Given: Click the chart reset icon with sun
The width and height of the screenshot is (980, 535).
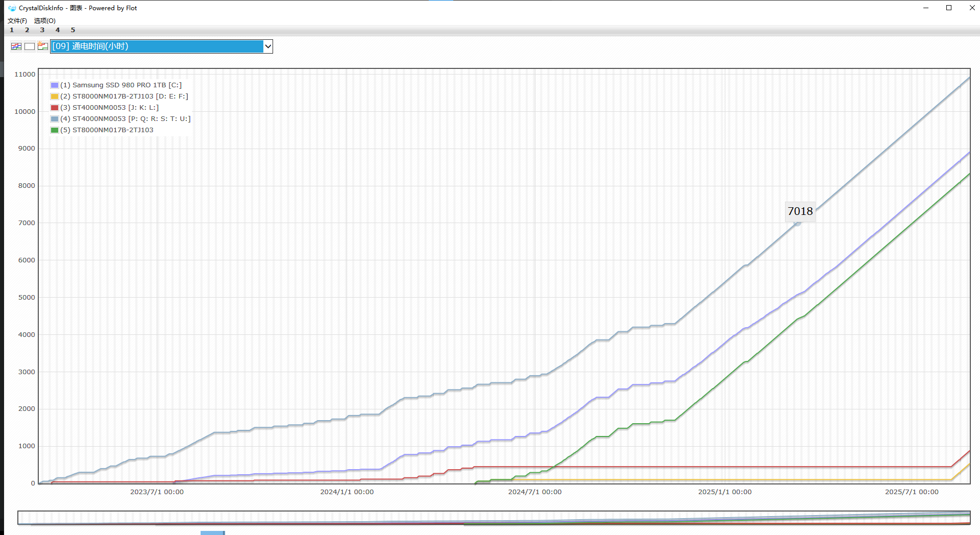Looking at the screenshot, I should (43, 46).
